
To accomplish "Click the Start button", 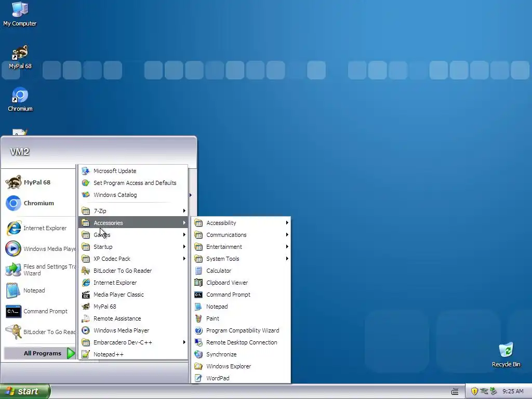I will point(25,391).
